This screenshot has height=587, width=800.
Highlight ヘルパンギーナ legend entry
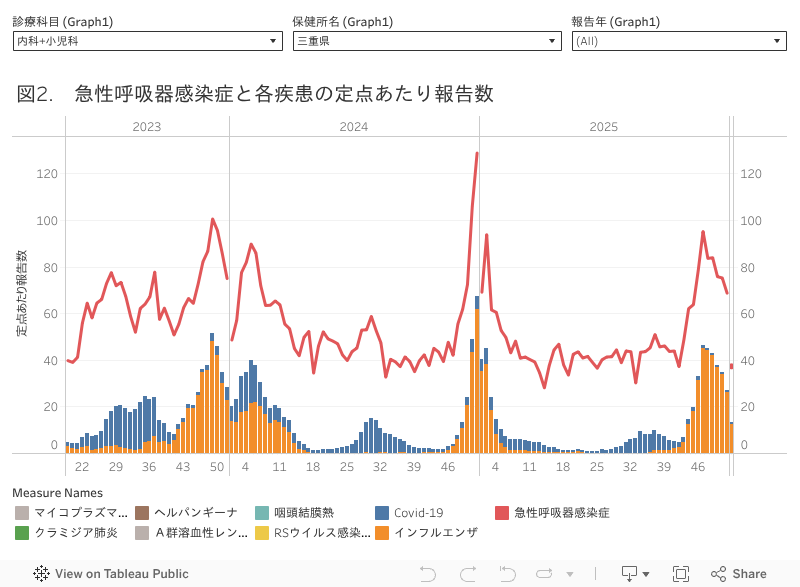pos(195,513)
